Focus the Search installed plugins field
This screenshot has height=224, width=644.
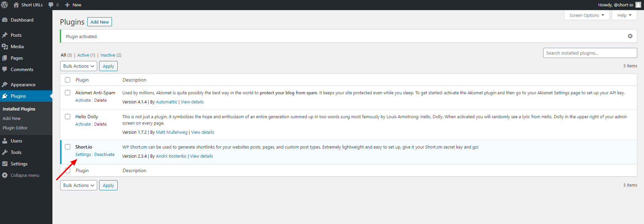tap(590, 53)
